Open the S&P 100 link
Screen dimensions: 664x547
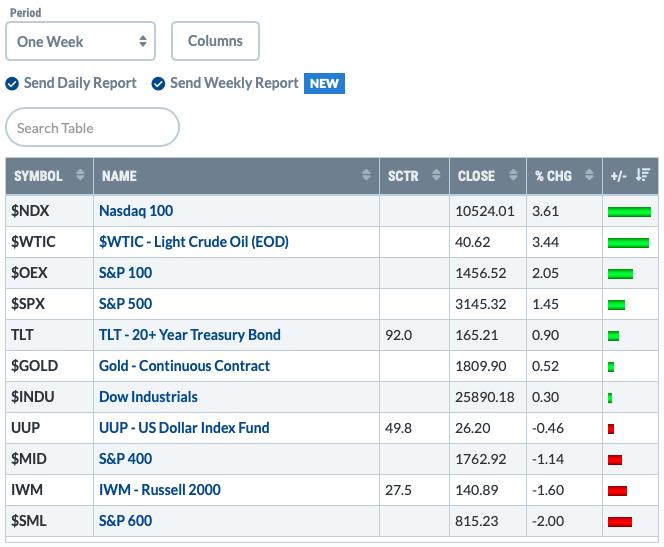[x=125, y=273]
